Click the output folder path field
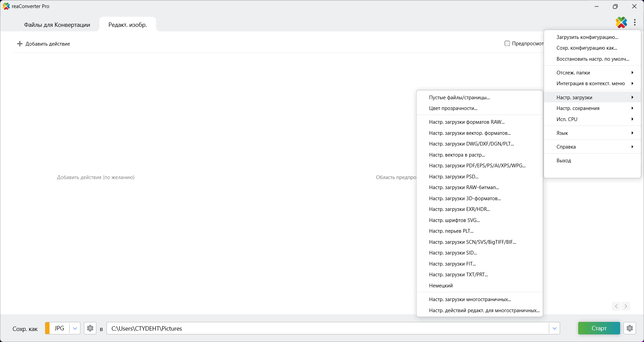Screen dimensions: 644x342 [x=327, y=328]
